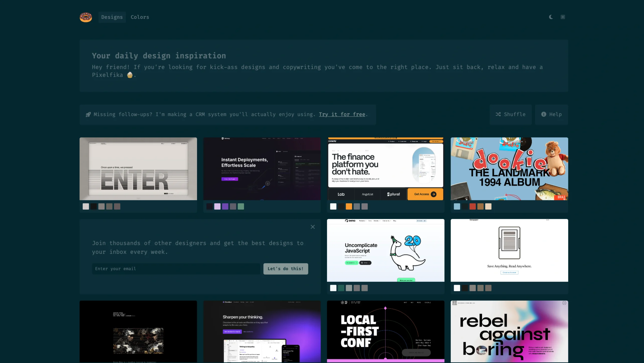This screenshot has width=644, height=363.
Task: Follow the 'Try it for free' link
Action: [x=342, y=114]
